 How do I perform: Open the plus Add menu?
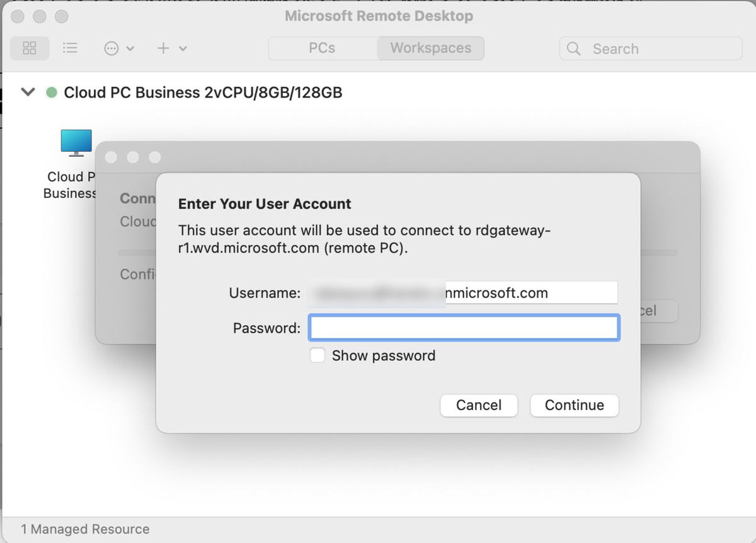pyautogui.click(x=171, y=49)
